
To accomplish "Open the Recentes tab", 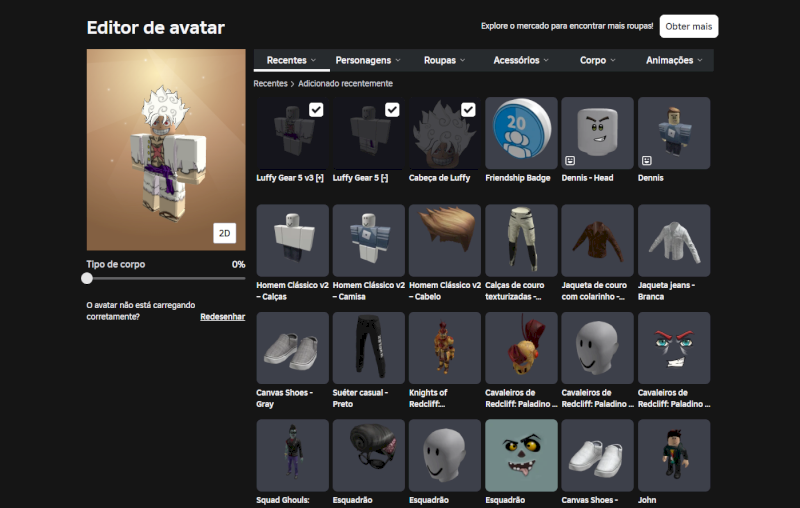I will tap(291, 60).
